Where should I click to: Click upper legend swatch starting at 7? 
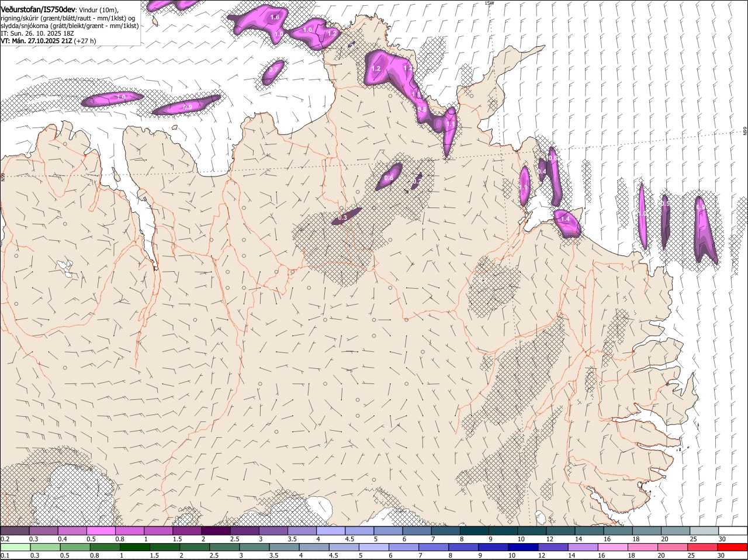[445, 531]
